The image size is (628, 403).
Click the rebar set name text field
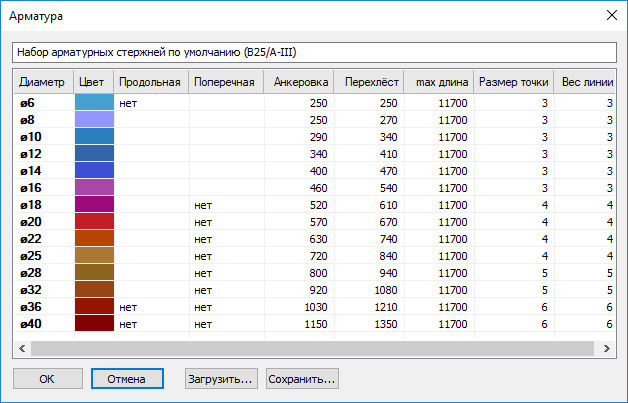313,51
